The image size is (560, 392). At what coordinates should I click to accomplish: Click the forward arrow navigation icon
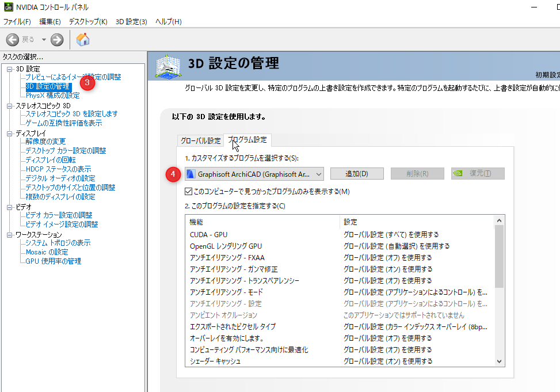[57, 39]
